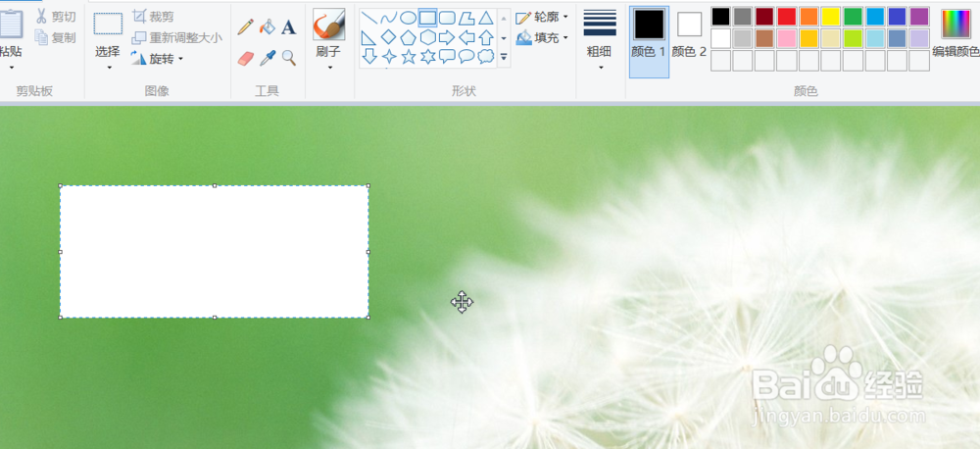
Task: Pick the purple palette swatch
Action: tap(919, 17)
